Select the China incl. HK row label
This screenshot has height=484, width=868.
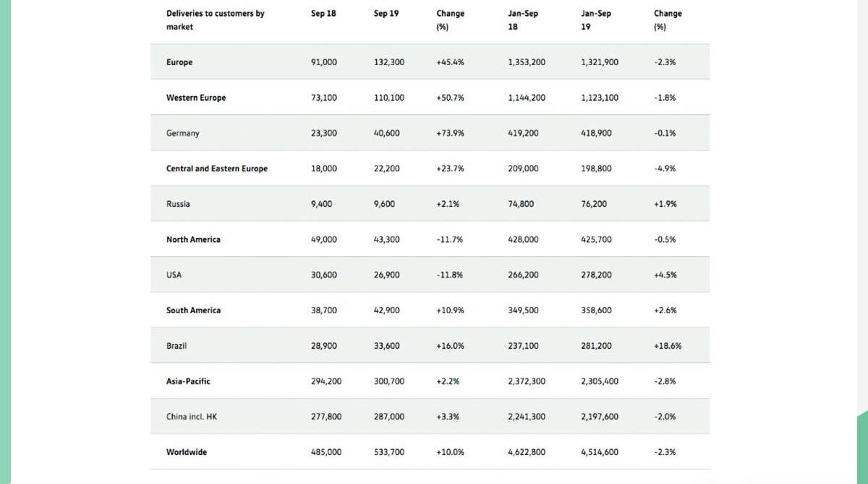(192, 417)
